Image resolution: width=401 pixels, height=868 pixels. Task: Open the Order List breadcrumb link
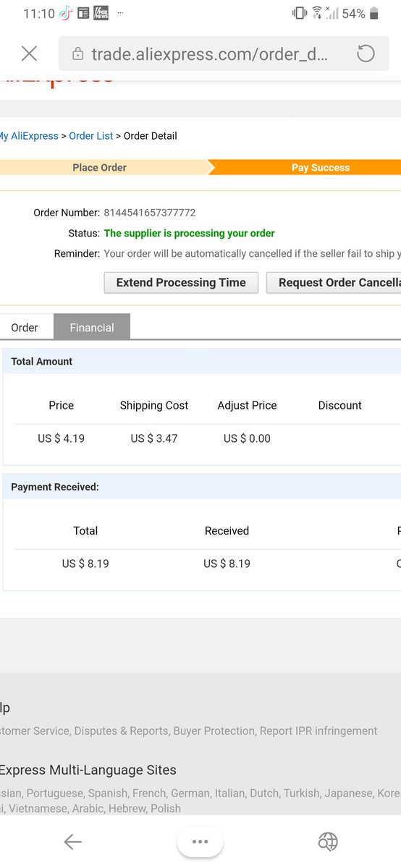pyautogui.click(x=91, y=136)
